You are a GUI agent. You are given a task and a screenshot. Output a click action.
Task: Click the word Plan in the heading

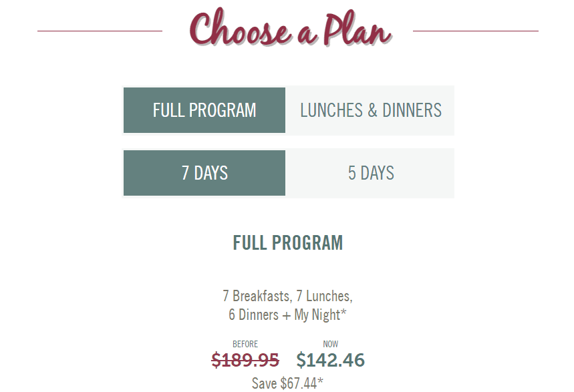357,29
